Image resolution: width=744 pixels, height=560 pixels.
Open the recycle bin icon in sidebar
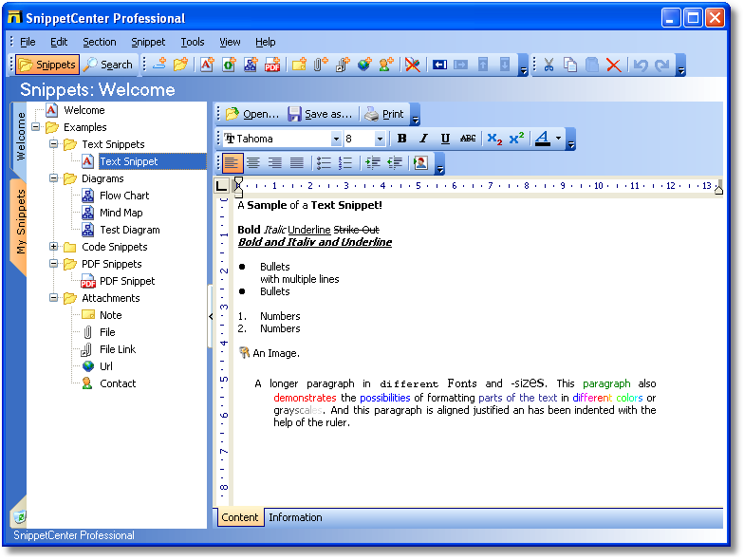(x=19, y=516)
